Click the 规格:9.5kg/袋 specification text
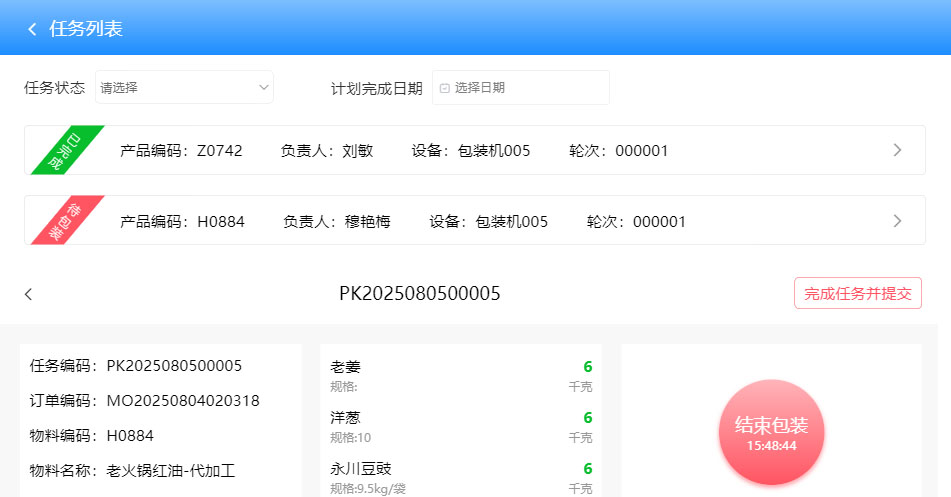Viewport: 951px width, 497px height. click(x=368, y=489)
